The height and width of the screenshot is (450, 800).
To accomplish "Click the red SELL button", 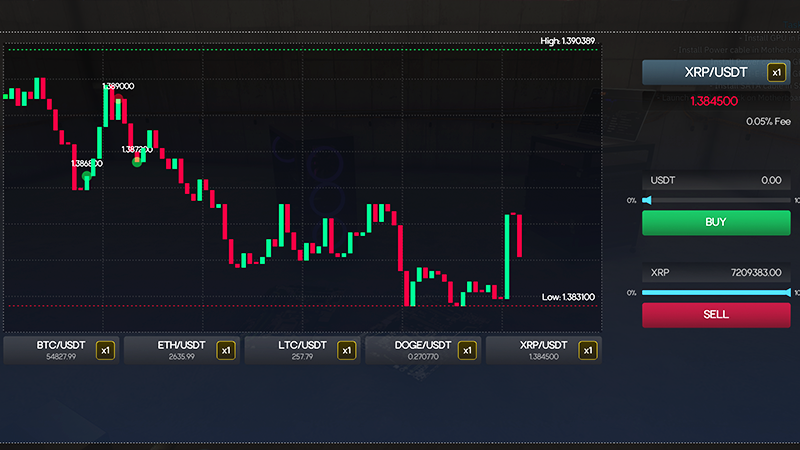I will click(716, 315).
